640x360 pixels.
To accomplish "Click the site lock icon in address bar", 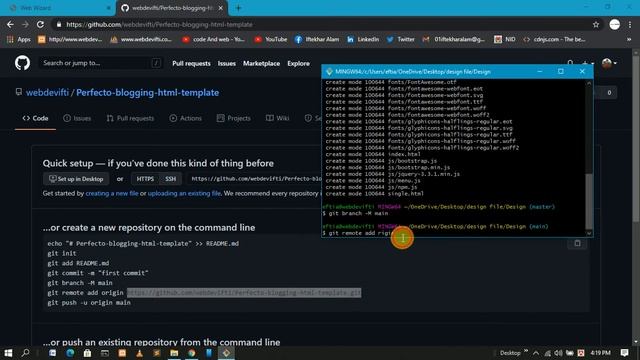I will [x=59, y=24].
